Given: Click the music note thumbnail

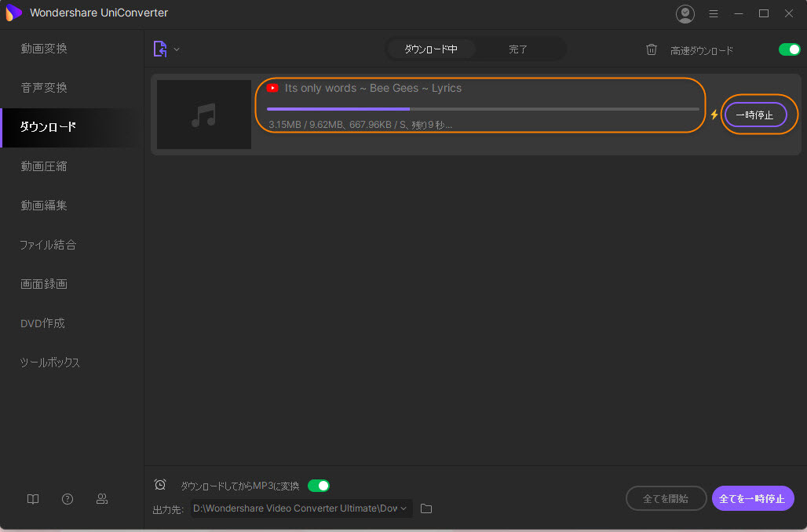Looking at the screenshot, I should click(x=204, y=115).
